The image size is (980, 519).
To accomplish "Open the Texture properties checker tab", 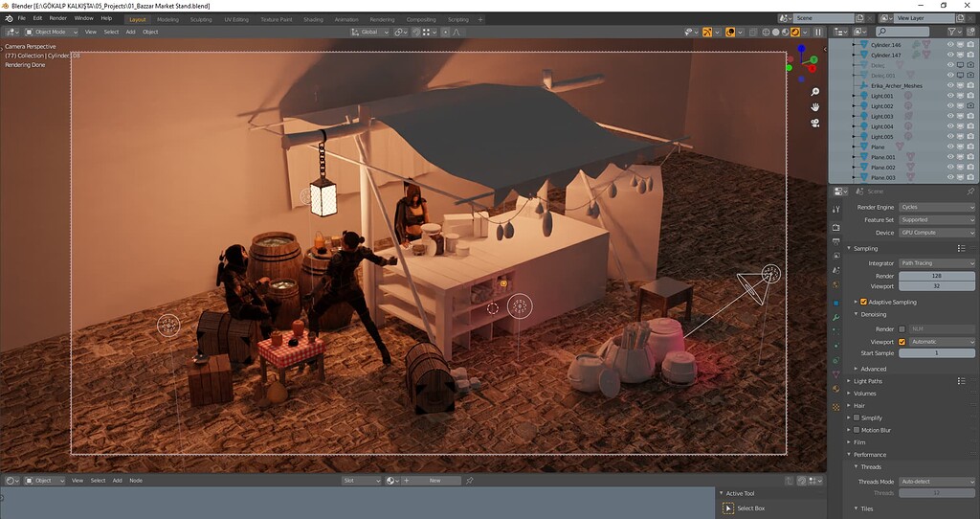I will pos(836,407).
